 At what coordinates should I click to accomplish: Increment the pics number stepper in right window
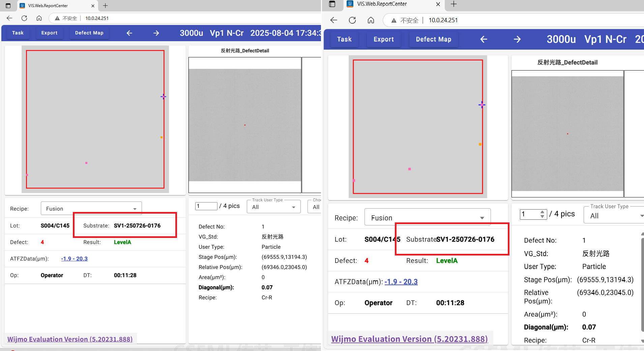[542, 212]
